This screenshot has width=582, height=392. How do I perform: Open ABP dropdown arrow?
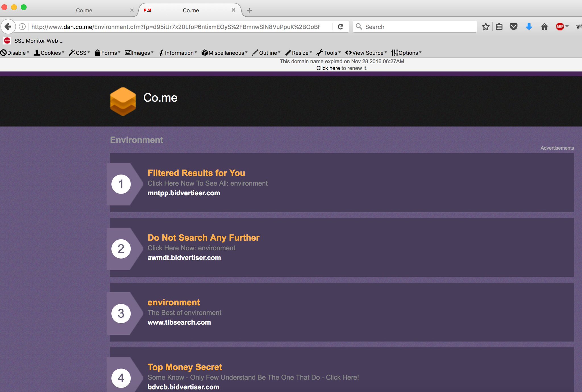coord(567,26)
